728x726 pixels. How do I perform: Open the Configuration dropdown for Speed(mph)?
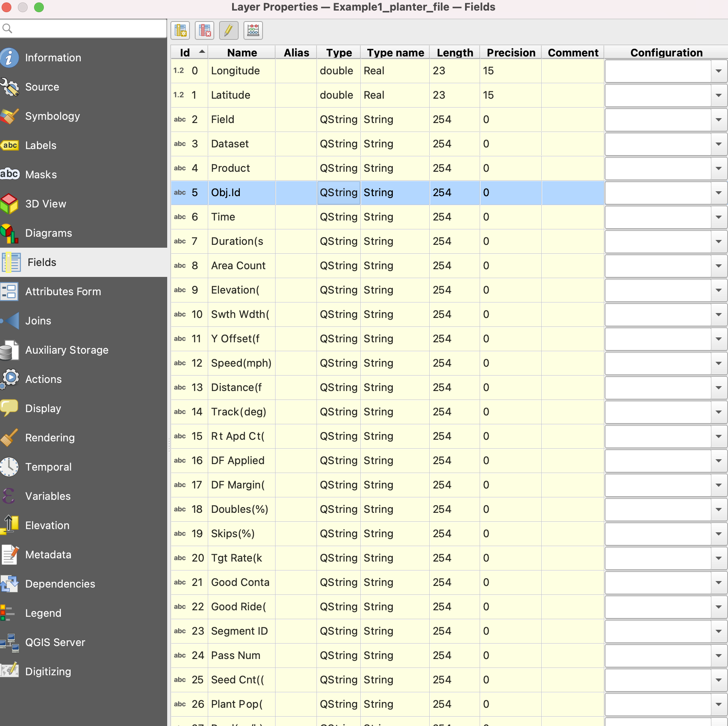click(x=718, y=363)
